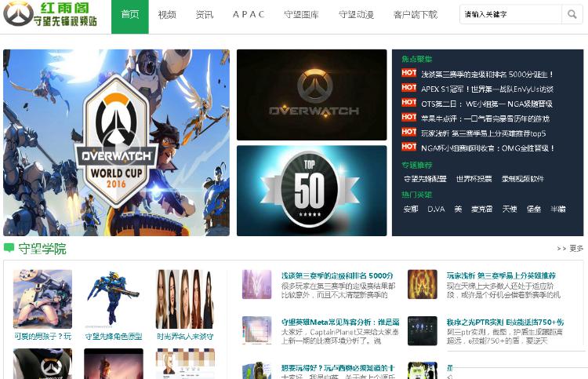Select hero 麦克雷 in hot heroes
Viewport: 588px width, 379px height.
click(x=481, y=209)
